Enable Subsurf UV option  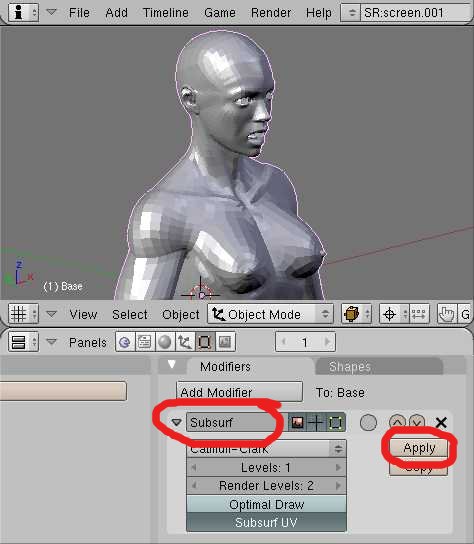point(266,522)
